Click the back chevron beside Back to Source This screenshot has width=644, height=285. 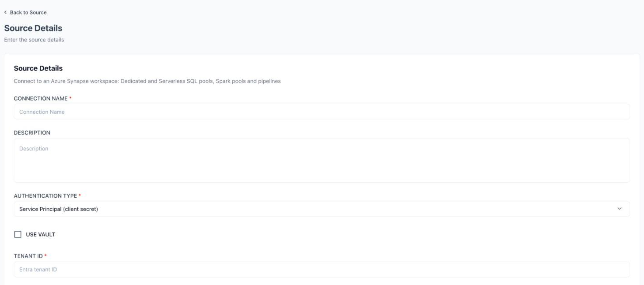tap(5, 12)
